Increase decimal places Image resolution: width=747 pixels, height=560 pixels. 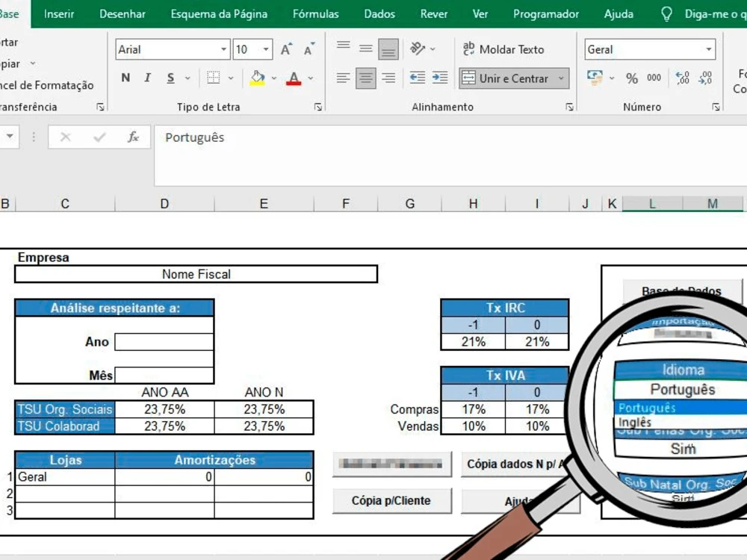pyautogui.click(x=682, y=78)
